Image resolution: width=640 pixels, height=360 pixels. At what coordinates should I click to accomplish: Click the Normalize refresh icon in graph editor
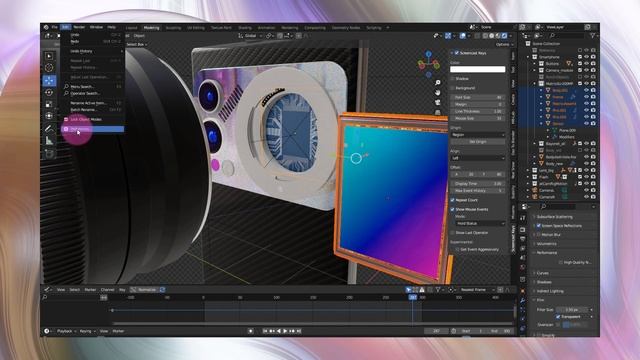point(162,290)
